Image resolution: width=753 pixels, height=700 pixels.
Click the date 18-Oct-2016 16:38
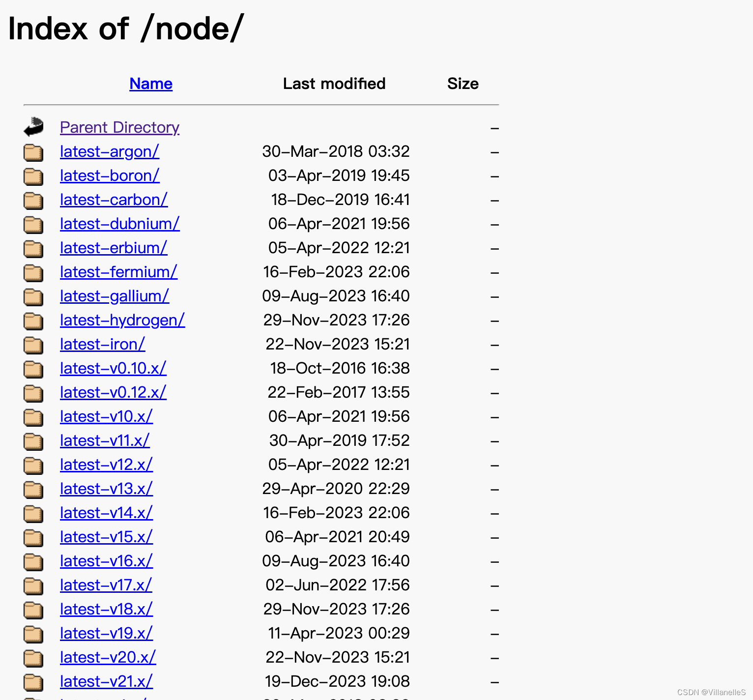pyautogui.click(x=340, y=368)
